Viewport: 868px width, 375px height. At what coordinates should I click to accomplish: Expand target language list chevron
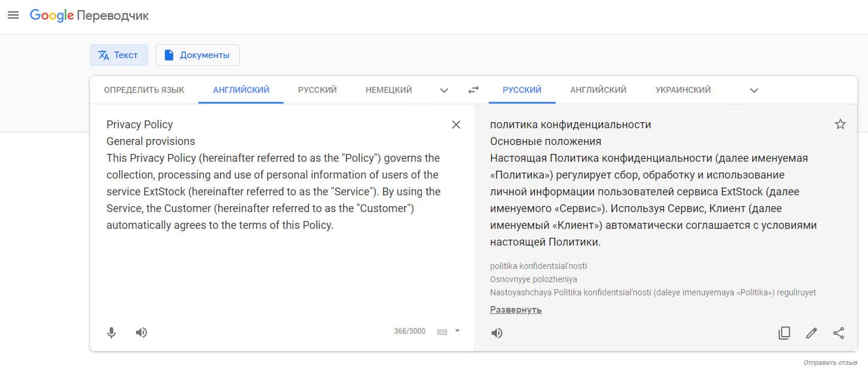(754, 90)
